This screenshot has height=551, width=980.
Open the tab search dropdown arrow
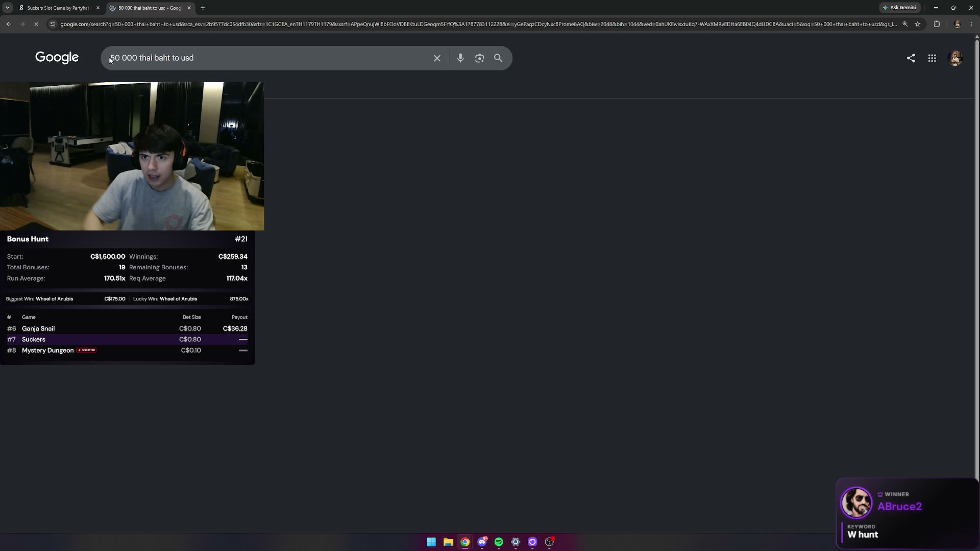(x=8, y=8)
